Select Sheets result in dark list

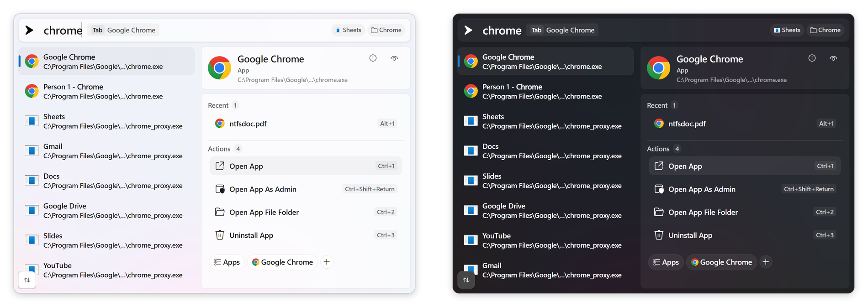point(545,121)
